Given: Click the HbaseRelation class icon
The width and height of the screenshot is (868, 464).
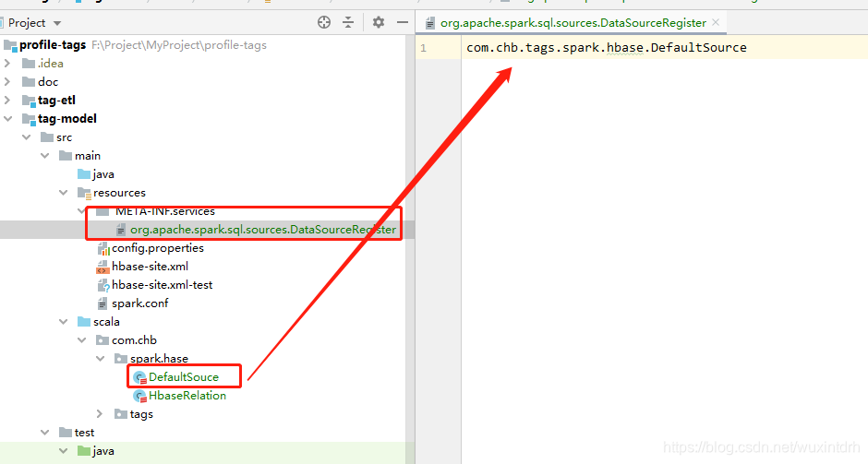Looking at the screenshot, I should tap(140, 396).
